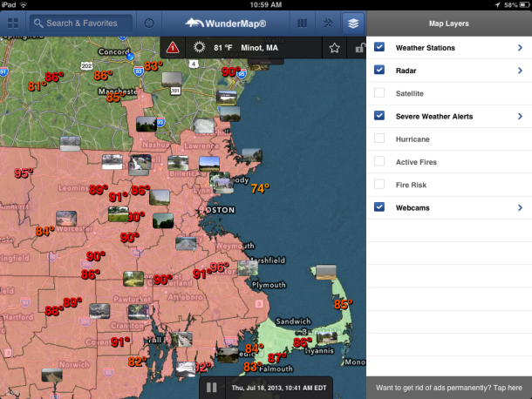Enable the Hurricane layer checkbox
This screenshot has height=399, width=532.
pyautogui.click(x=379, y=139)
